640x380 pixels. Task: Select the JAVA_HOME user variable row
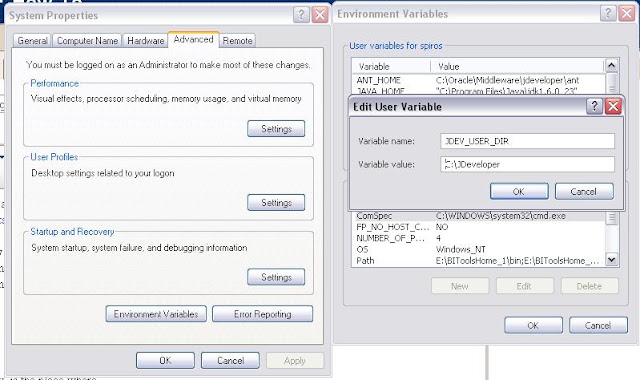click(478, 91)
